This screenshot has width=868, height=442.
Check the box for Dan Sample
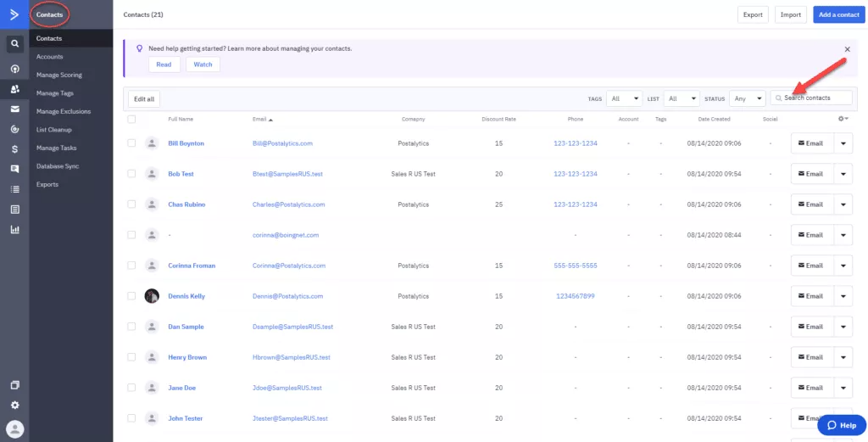pyautogui.click(x=131, y=327)
